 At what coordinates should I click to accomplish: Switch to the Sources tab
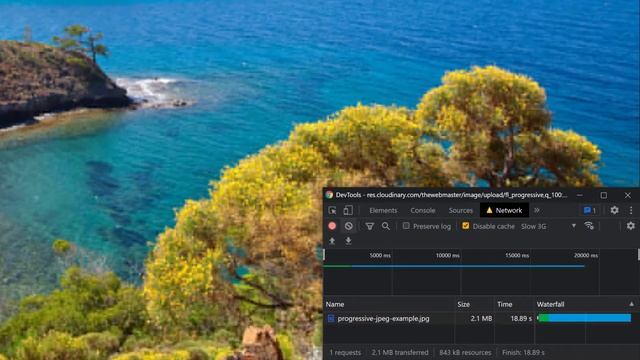coord(460,210)
